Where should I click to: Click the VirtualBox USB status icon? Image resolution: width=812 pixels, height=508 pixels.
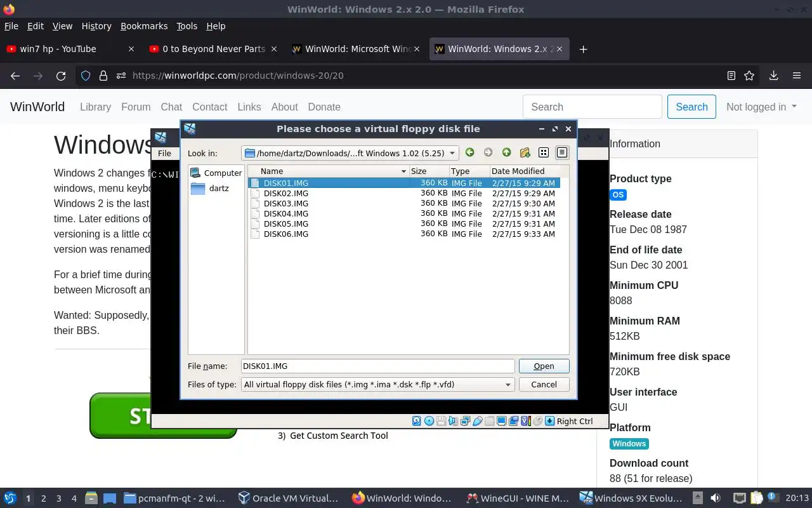click(x=478, y=421)
